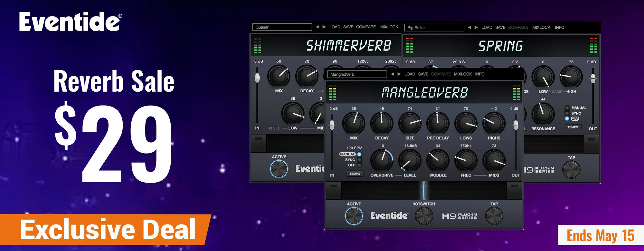The height and width of the screenshot is (251, 644).
Task: Click the Eventide logo at top left
Action: 71,22
